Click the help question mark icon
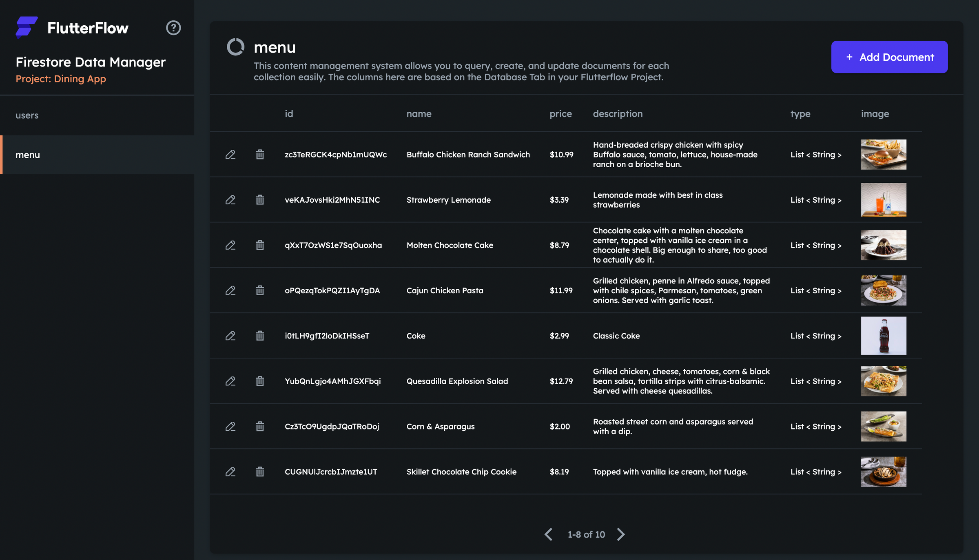 173,28
